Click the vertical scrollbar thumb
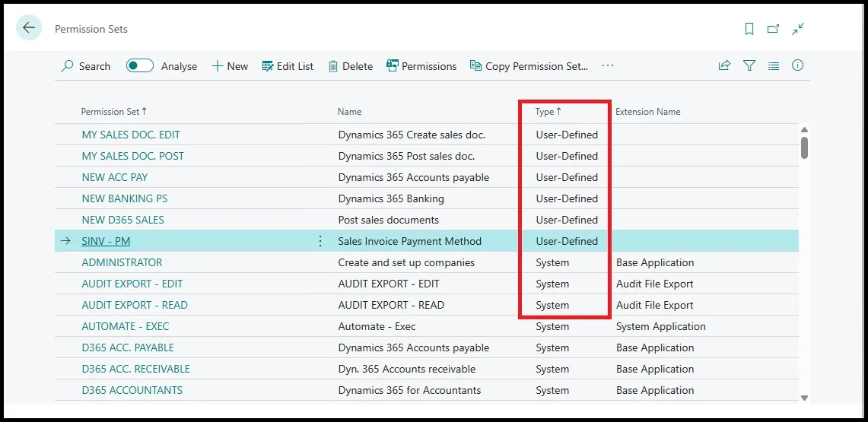Image resolution: width=868 pixels, height=422 pixels. pos(804,148)
